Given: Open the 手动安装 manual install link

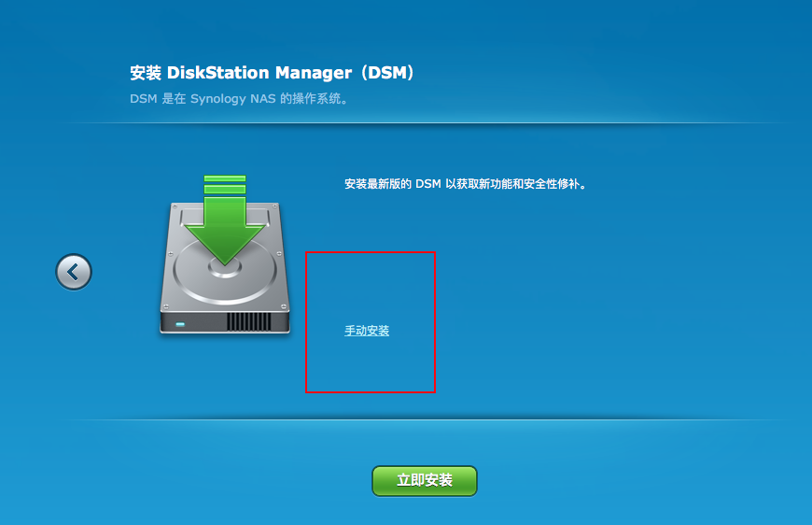Looking at the screenshot, I should pyautogui.click(x=367, y=331).
